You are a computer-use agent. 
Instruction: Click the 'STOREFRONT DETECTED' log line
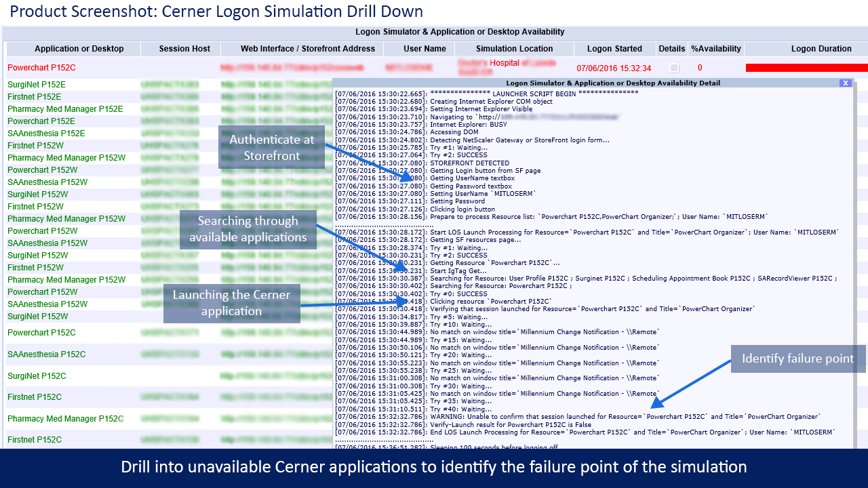tap(422, 163)
